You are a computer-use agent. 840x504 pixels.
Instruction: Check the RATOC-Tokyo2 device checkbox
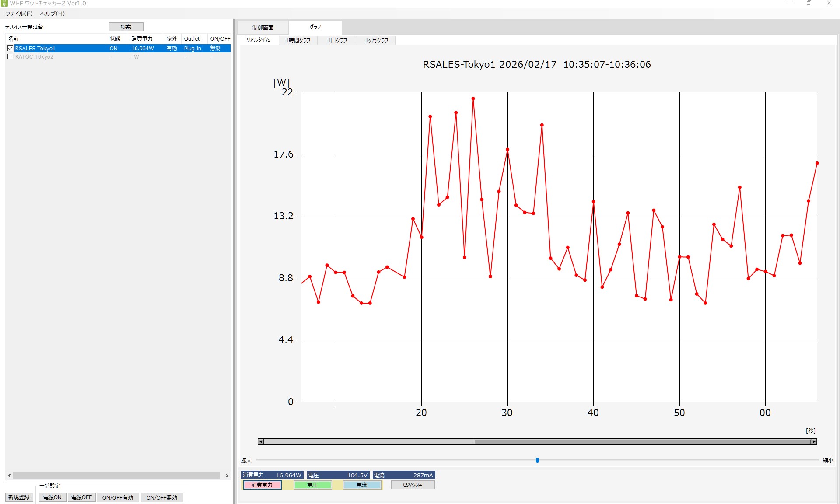tap(10, 57)
